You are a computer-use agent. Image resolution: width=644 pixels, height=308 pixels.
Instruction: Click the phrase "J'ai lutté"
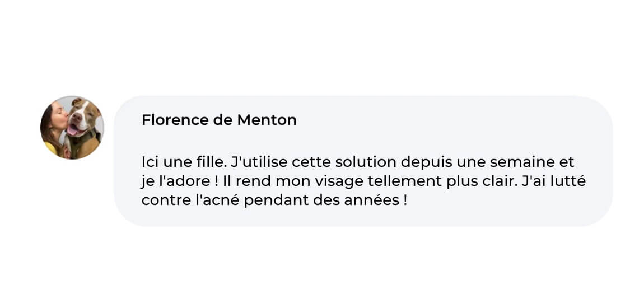[x=552, y=181]
